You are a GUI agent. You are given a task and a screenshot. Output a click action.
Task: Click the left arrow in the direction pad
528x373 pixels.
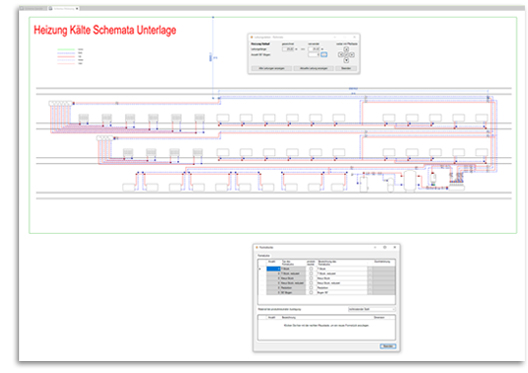click(340, 55)
